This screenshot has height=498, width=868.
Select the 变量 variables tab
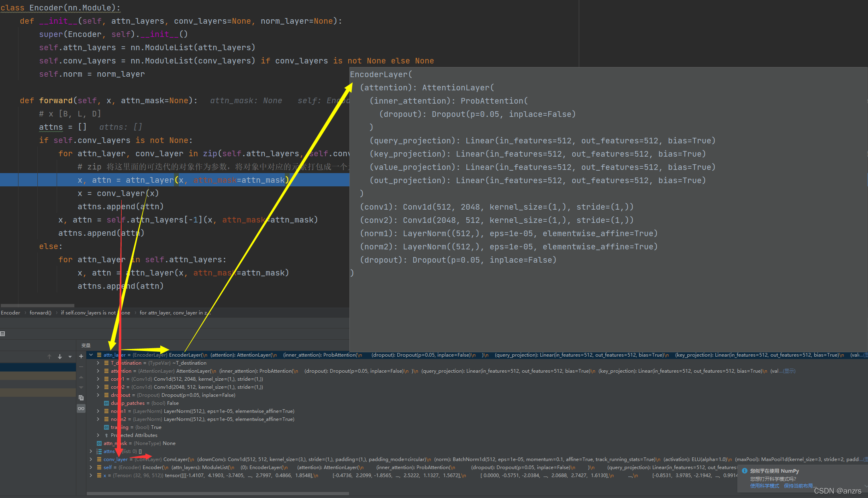point(86,345)
